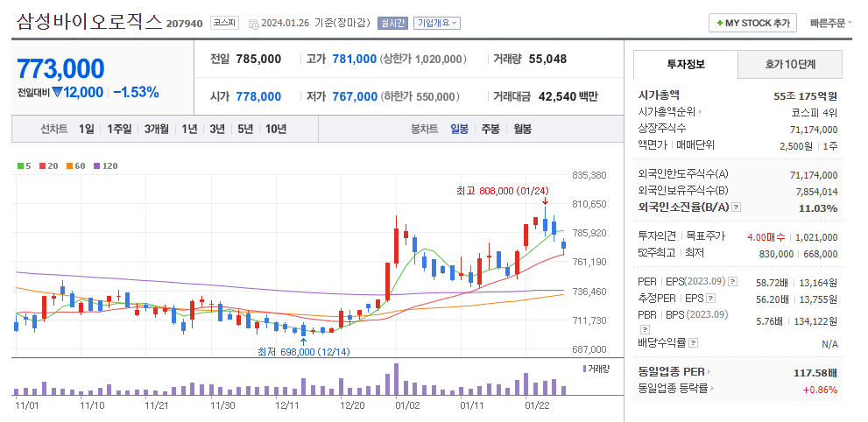The width and height of the screenshot is (868, 422).
Task: Click the red 20-day average legend swatch
Action: pos(42,166)
